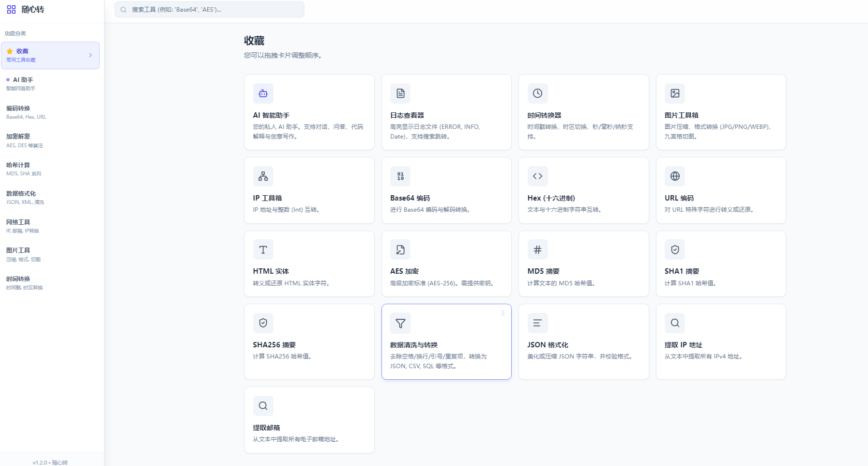Screen dimensions: 868x466
Task: Go to 哈希计算 sidebar category
Action: click(18, 165)
